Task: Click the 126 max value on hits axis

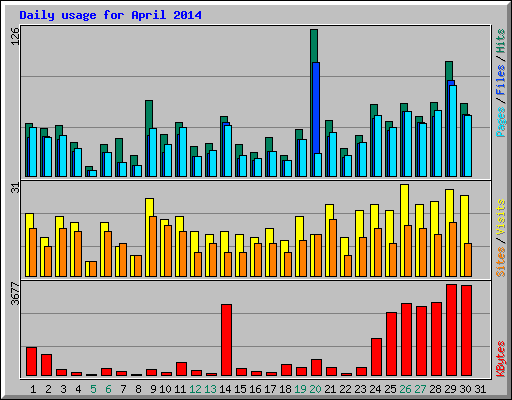Action: coord(15,36)
